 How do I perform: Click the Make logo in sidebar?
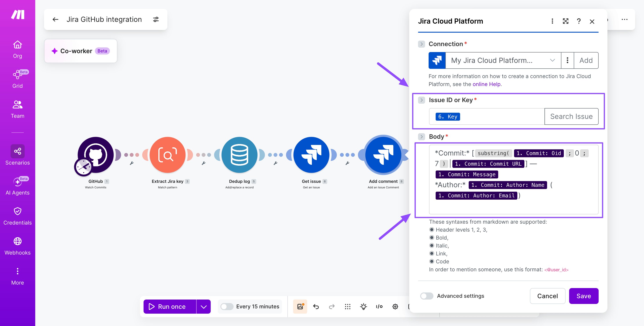click(x=17, y=15)
